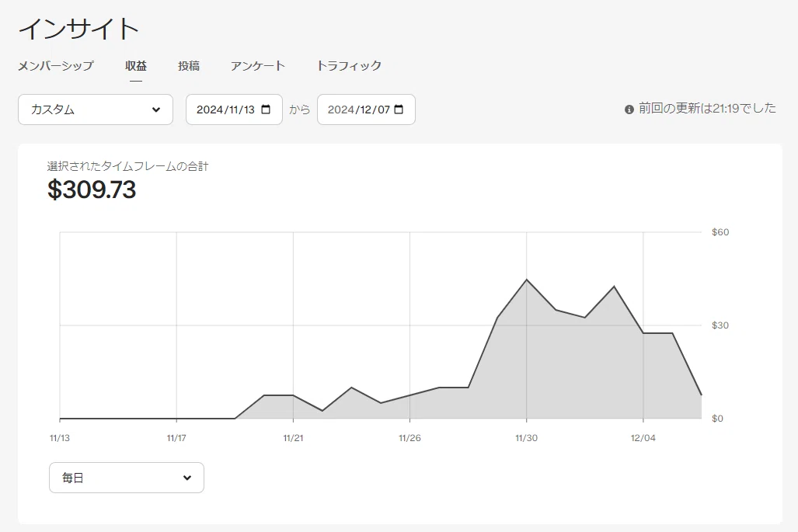
Task: Click 選択されたタイムフレームの合計 label
Action: [127, 166]
